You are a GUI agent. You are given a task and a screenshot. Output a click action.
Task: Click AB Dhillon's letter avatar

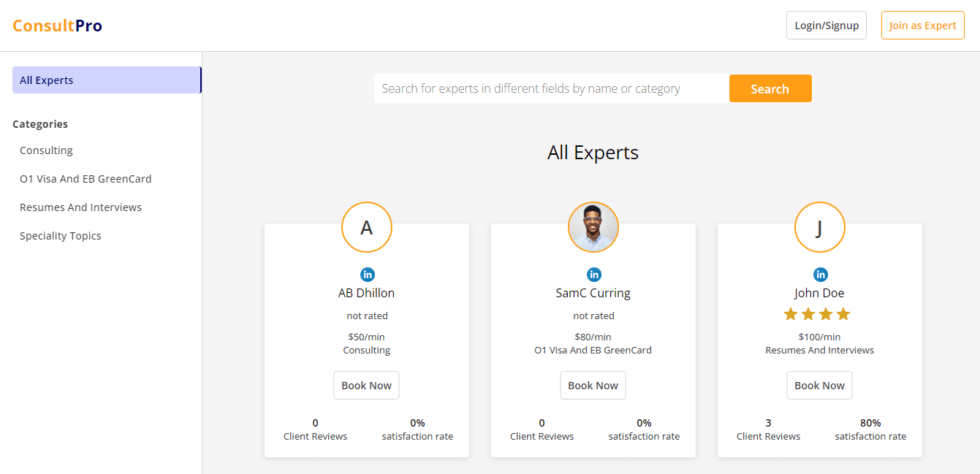367,227
